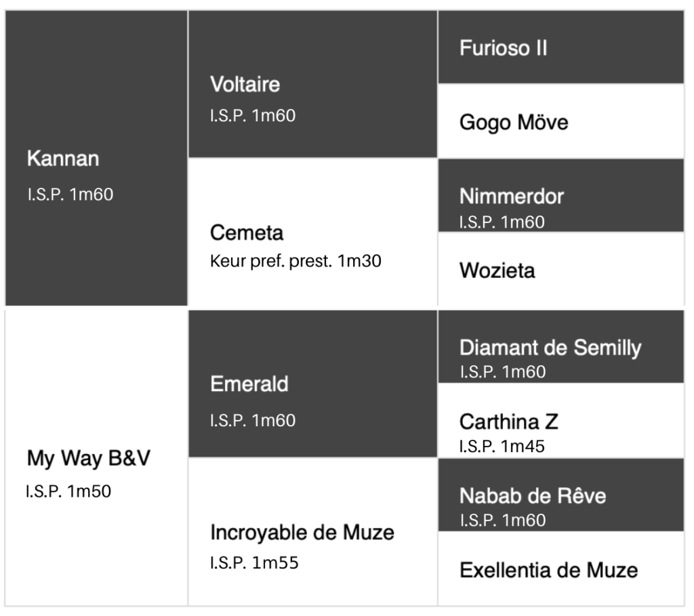Screen dimensions: 694x616
Task: Select the Kannan sire cell
Action: pos(96,158)
